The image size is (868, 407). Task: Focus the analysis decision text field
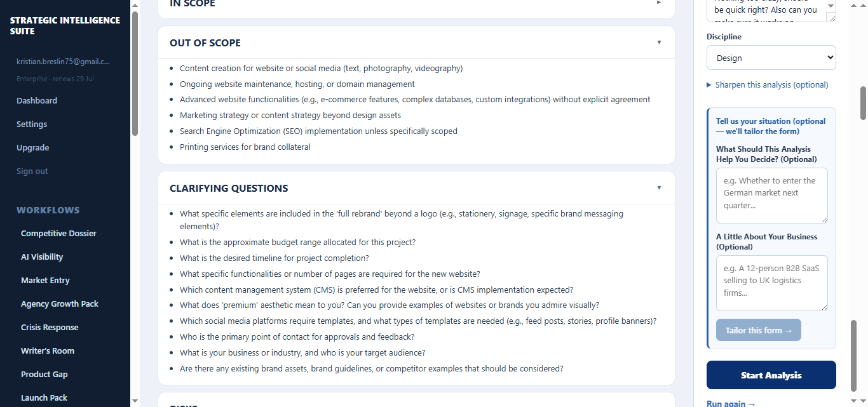point(771,196)
